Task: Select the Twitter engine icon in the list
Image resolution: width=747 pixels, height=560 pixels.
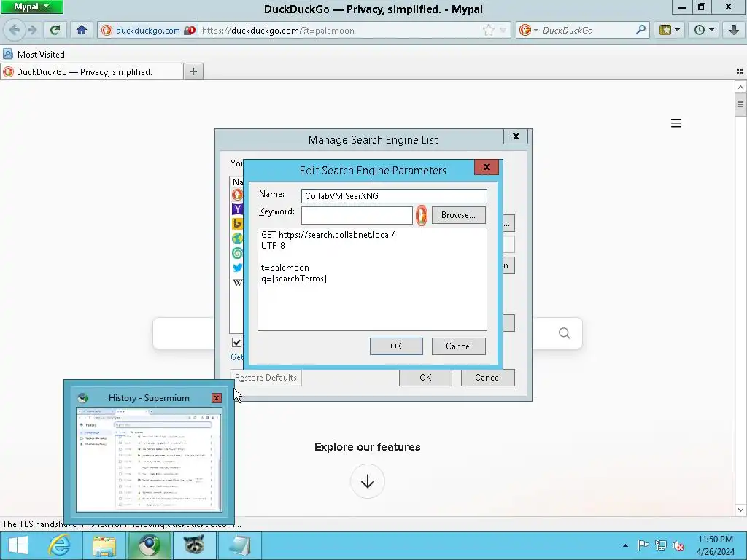Action: tap(237, 268)
